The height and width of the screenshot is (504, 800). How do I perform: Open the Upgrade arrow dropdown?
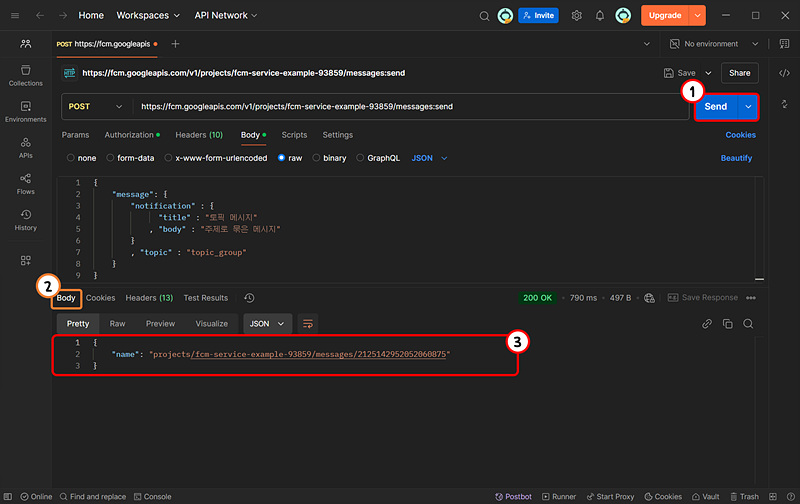pos(697,15)
